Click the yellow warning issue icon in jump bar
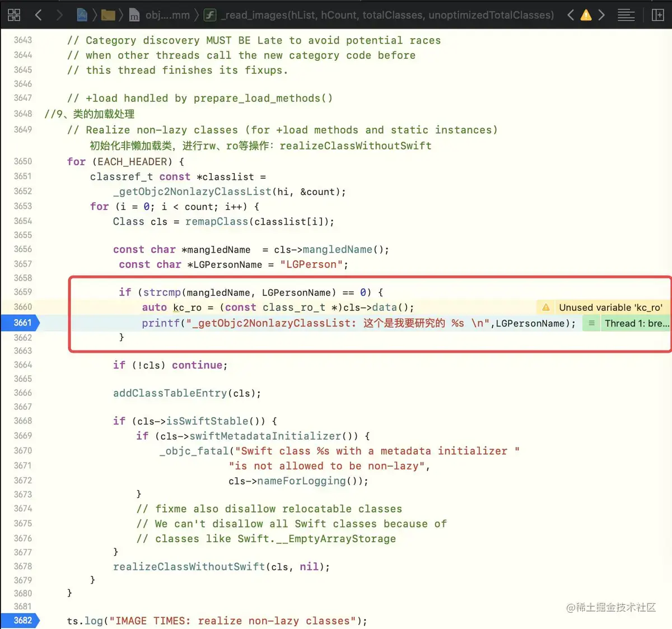The width and height of the screenshot is (672, 629). 586,15
